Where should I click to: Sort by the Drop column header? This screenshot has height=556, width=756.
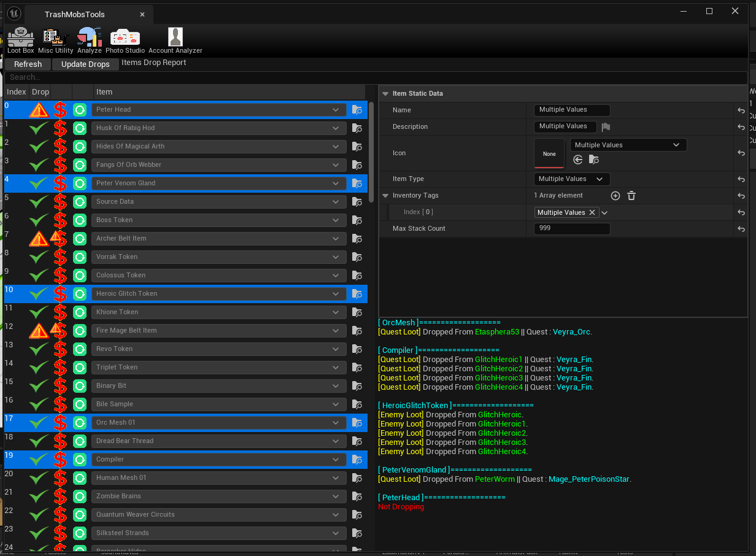pos(40,92)
